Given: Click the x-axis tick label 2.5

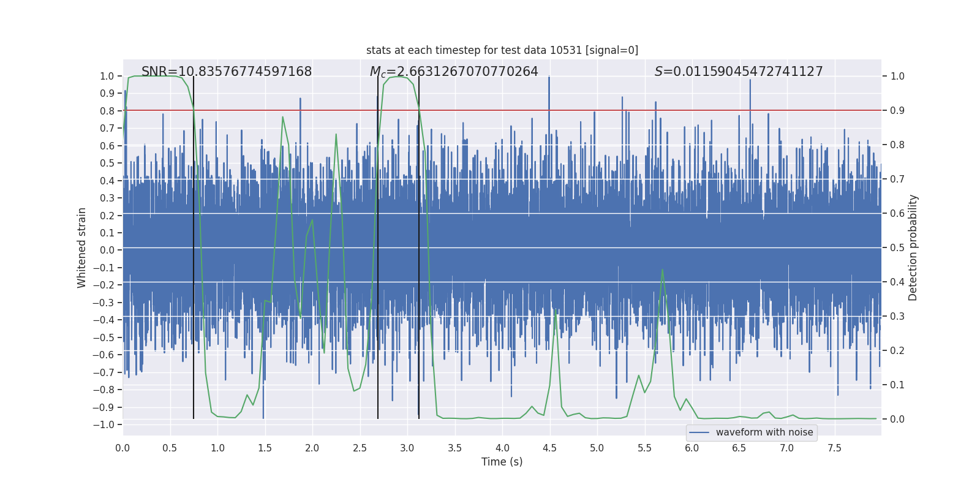Looking at the screenshot, I should point(360,448).
